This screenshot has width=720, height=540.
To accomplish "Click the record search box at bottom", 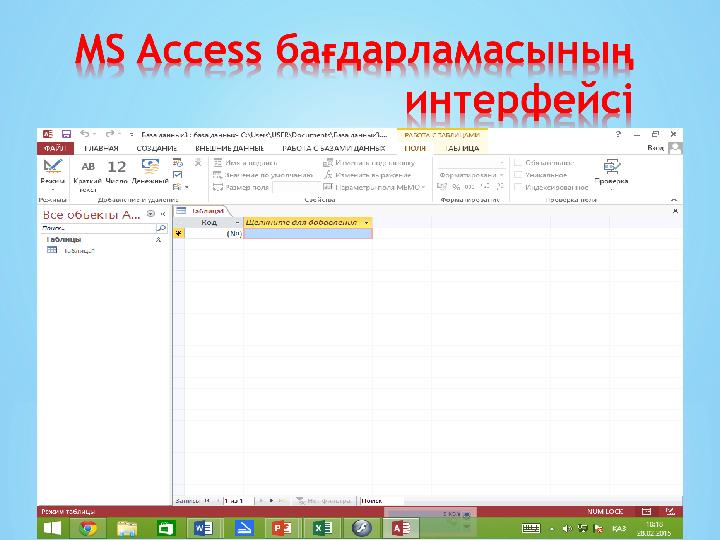I will coord(381,501).
